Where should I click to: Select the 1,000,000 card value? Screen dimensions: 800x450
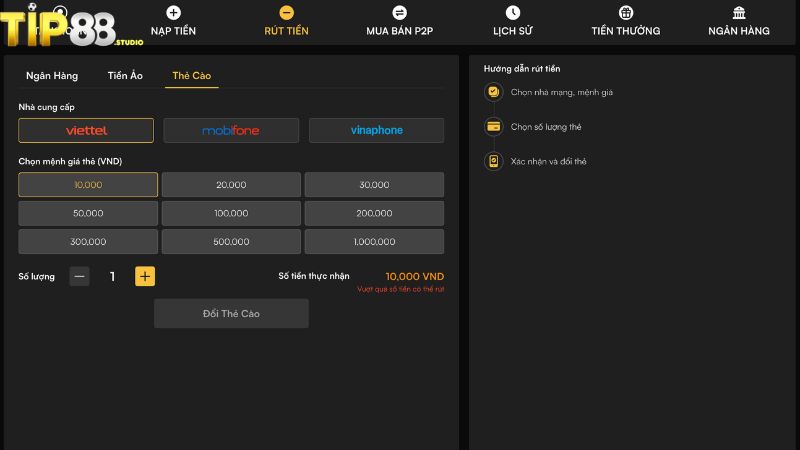click(374, 241)
